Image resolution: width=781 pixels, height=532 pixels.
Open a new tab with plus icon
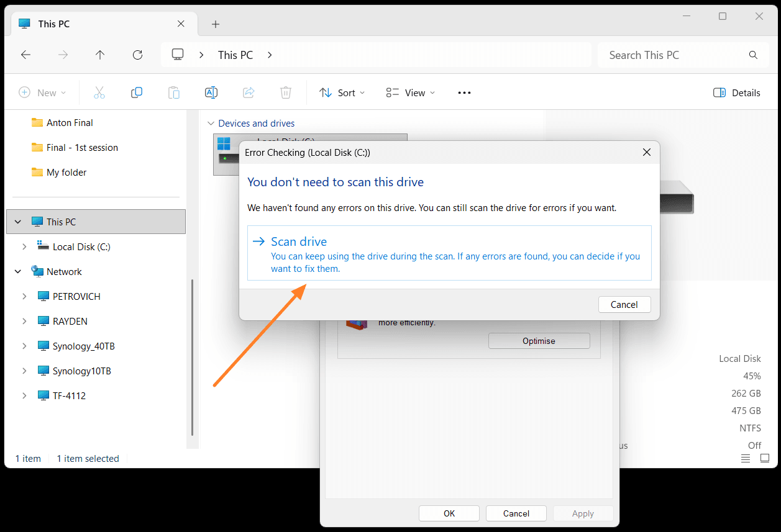coord(216,24)
